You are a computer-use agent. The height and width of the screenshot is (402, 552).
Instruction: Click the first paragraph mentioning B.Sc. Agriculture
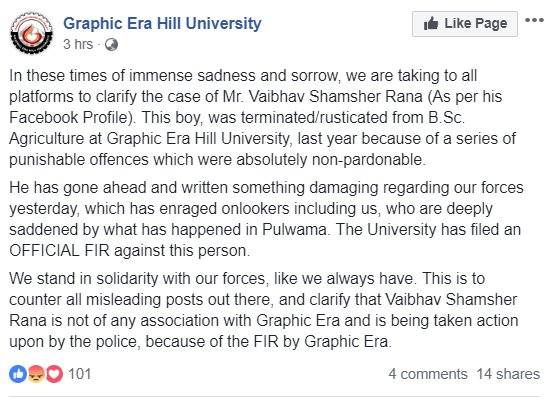tap(262, 118)
